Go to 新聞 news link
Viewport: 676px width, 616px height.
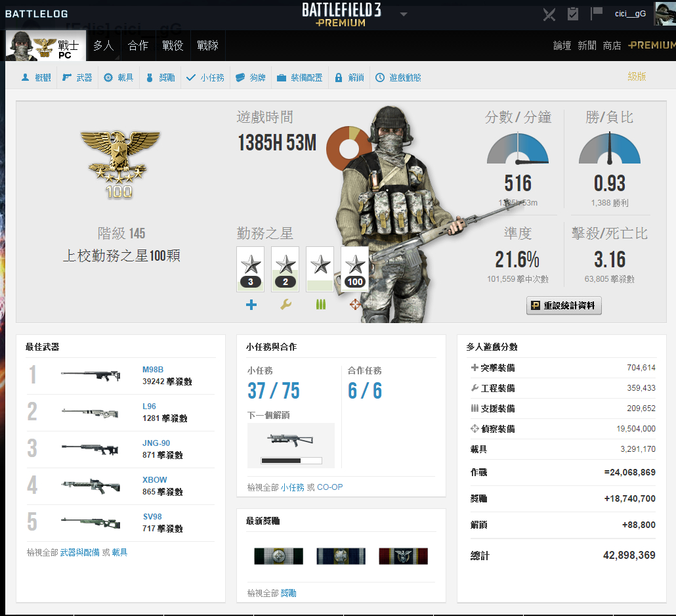587,45
